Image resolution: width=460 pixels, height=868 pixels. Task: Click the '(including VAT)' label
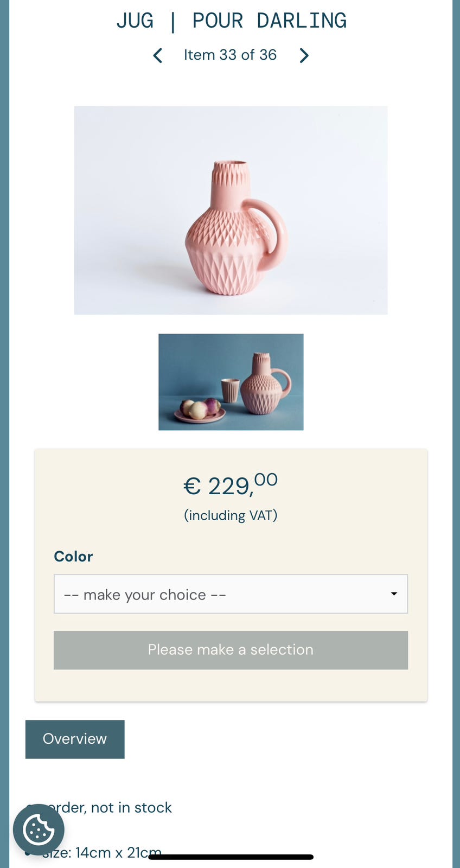tap(230, 515)
